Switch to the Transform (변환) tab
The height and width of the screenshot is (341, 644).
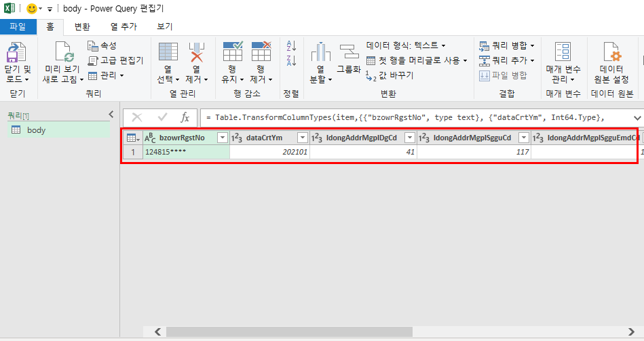pyautogui.click(x=82, y=26)
